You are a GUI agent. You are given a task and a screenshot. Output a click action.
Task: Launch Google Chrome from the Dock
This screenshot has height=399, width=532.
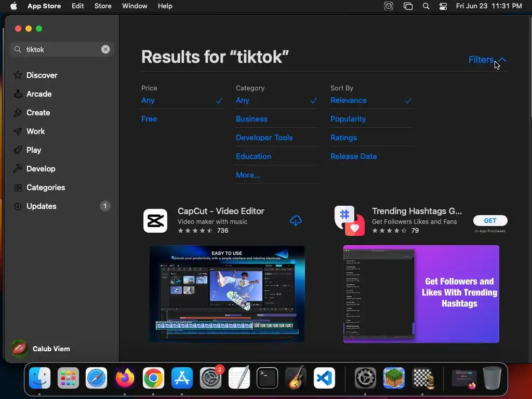[x=153, y=378]
